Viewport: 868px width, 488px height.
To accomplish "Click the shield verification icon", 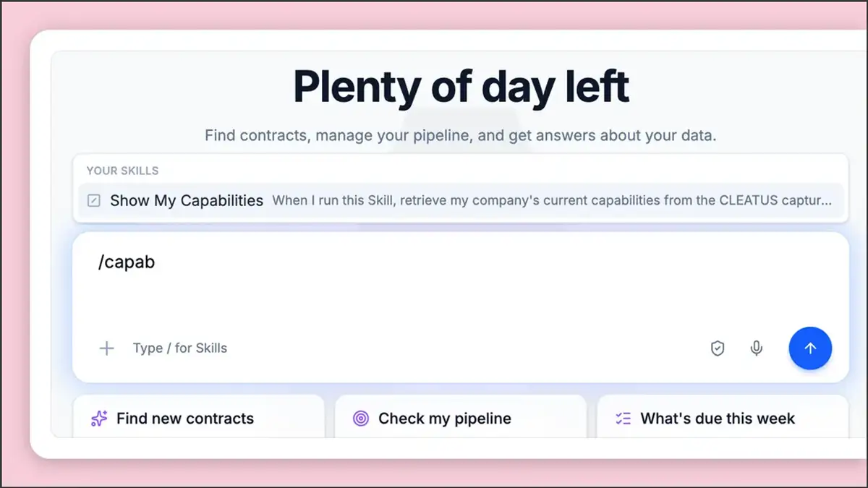I will tap(717, 348).
